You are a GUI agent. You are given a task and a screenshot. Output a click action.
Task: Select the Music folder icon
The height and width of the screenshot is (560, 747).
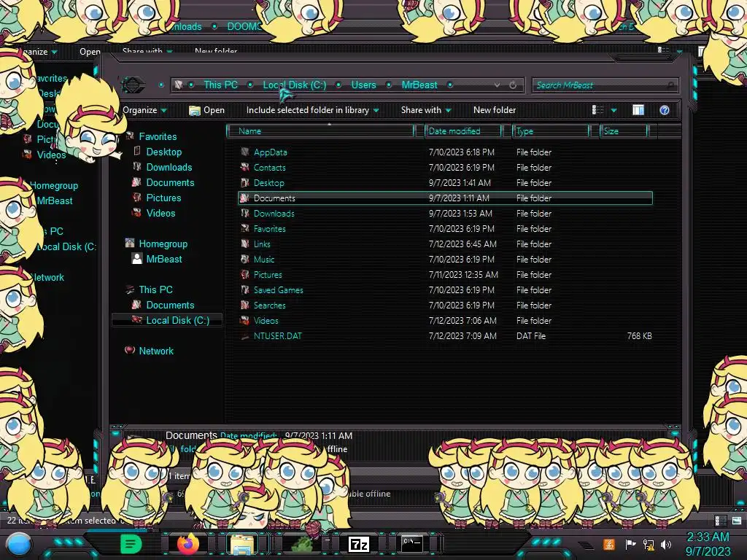tap(245, 259)
